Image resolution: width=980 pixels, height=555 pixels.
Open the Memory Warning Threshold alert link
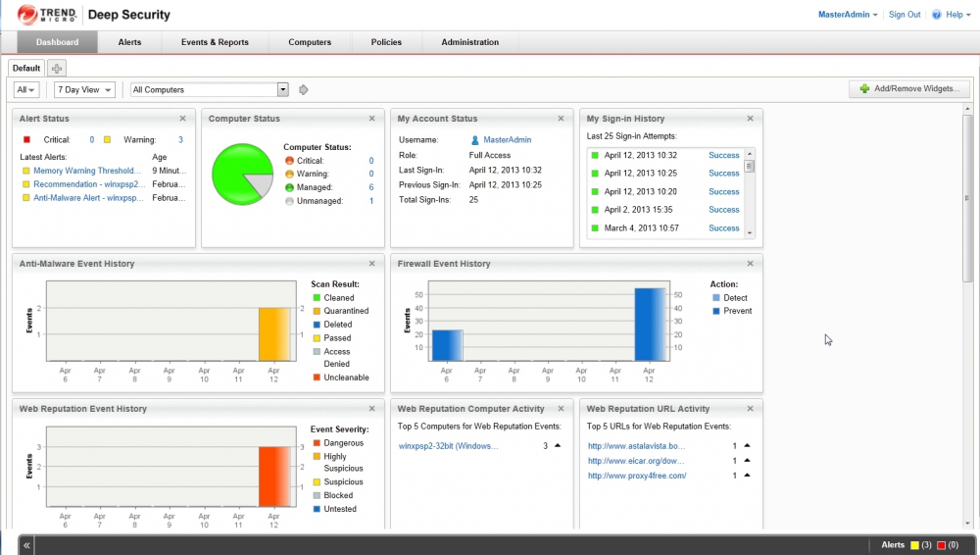(88, 171)
